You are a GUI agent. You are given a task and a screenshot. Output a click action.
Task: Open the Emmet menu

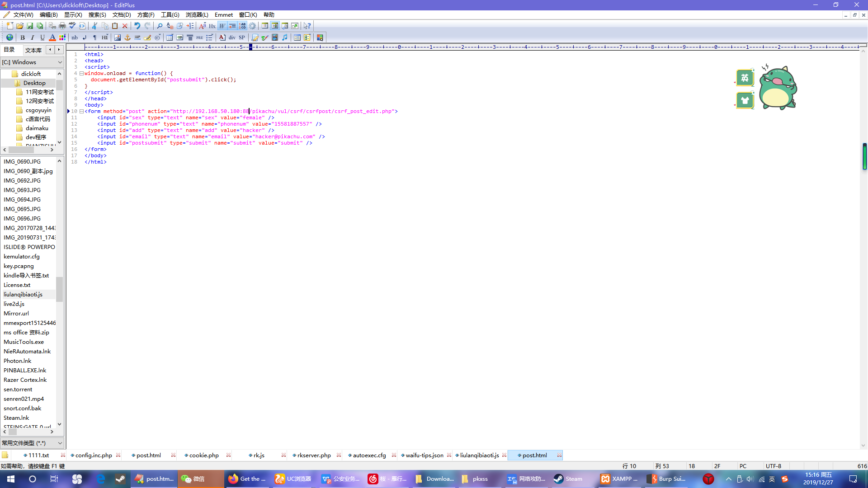tap(224, 15)
